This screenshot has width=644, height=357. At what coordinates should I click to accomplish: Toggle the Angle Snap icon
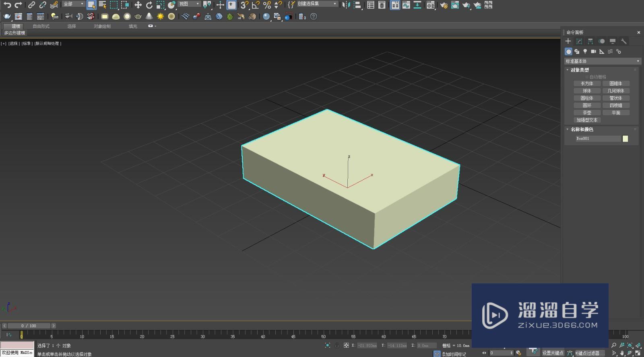(256, 5)
